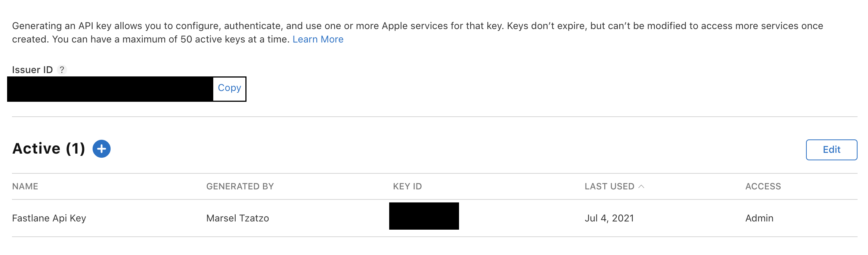Sort the table by the NAME column header
This screenshot has width=868, height=255.
pyautogui.click(x=25, y=186)
